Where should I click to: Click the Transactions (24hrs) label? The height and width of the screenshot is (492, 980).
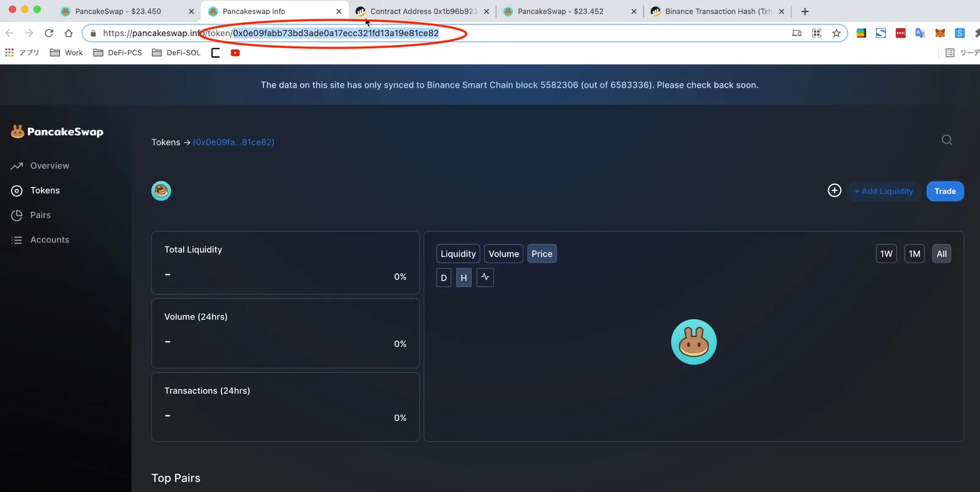coord(207,391)
